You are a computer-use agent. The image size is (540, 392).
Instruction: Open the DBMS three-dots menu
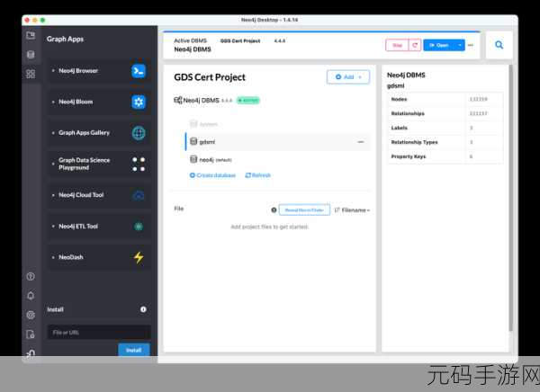(471, 45)
